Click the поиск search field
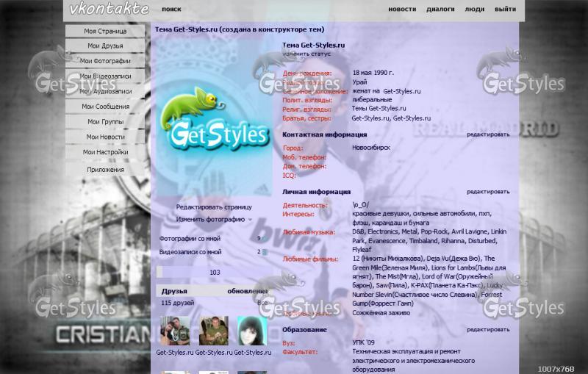 pos(171,10)
